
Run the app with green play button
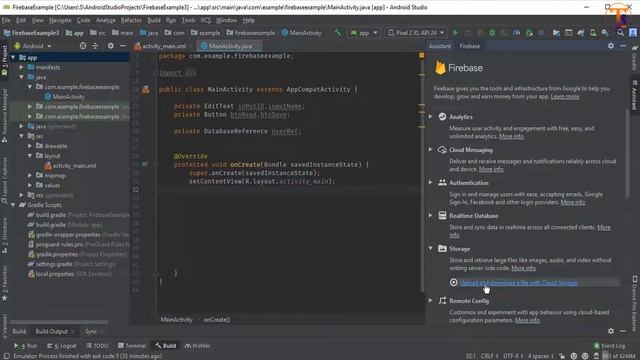[x=456, y=33]
